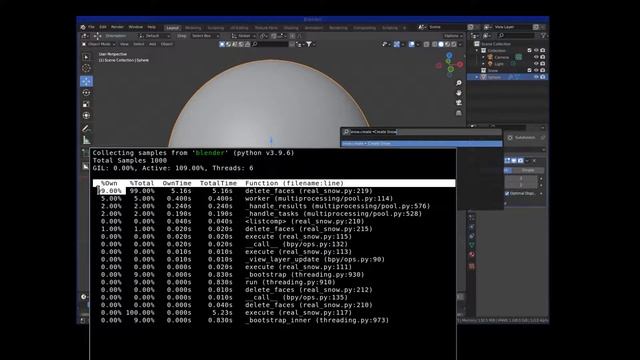The width and height of the screenshot is (640, 360).
Task: Click the viewport zoom magnifier icon
Action: click(x=459, y=83)
